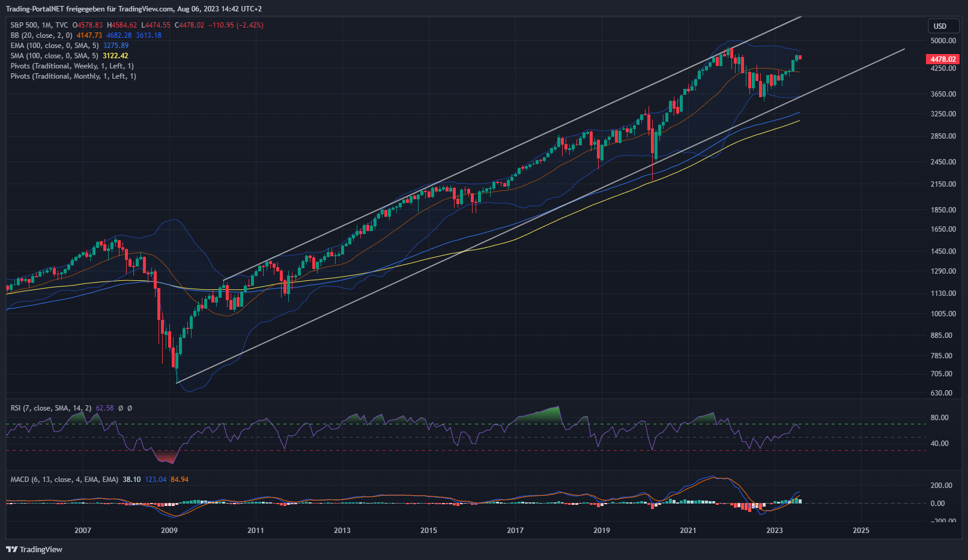Click the 2025 label on the time axis

pyautogui.click(x=861, y=530)
